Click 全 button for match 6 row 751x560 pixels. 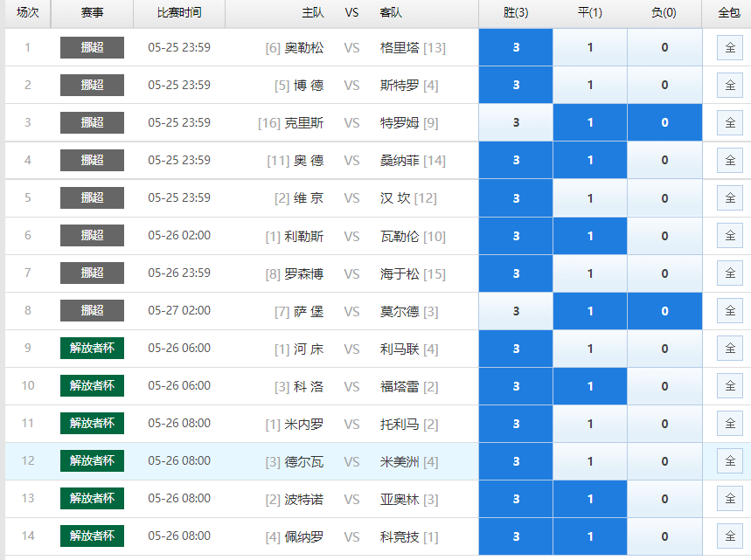[x=730, y=236]
